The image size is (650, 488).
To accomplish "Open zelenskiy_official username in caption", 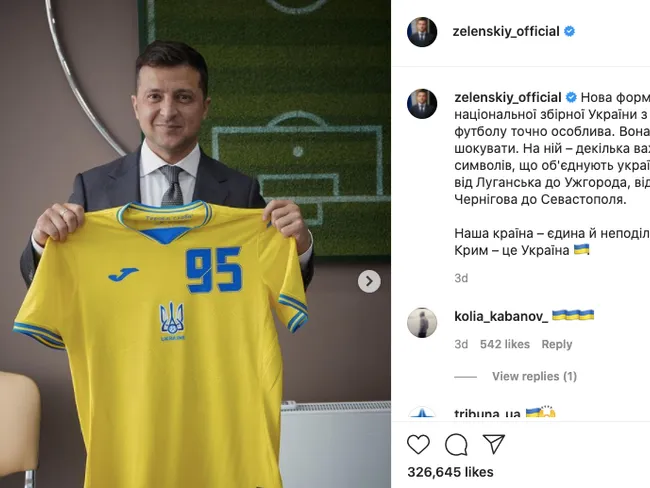I will (x=508, y=97).
